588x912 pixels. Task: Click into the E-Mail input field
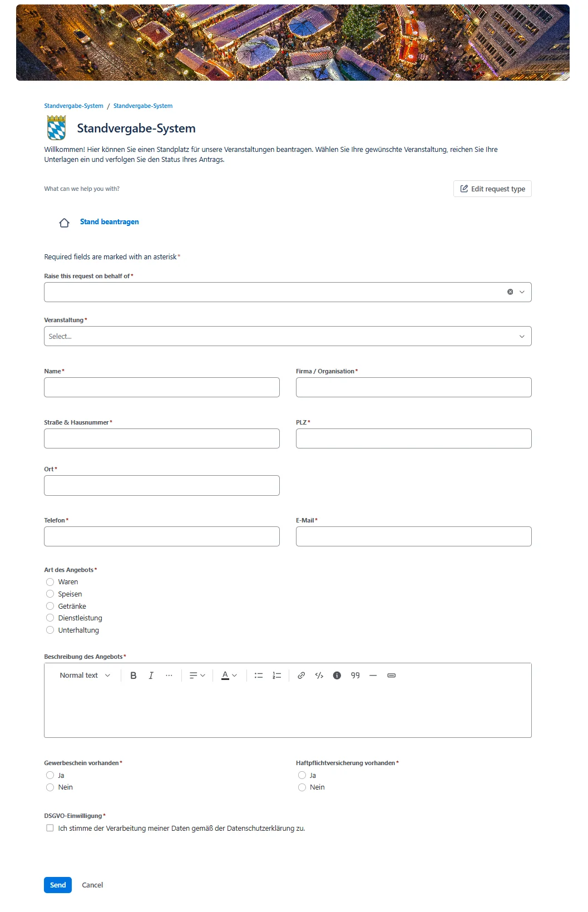point(413,536)
